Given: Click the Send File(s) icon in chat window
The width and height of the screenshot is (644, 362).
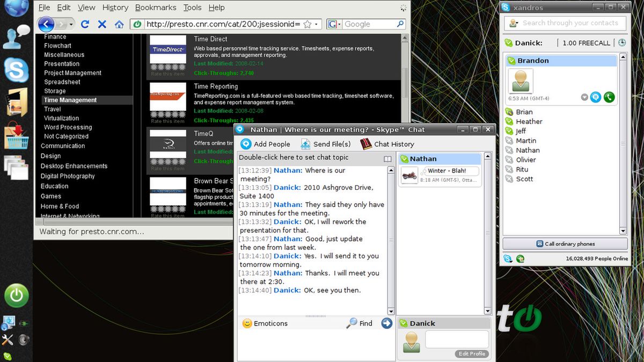Looking at the screenshot, I should point(305,144).
